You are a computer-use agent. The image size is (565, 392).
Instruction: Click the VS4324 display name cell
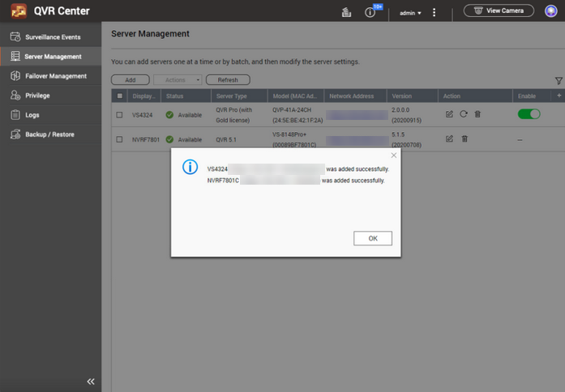[143, 115]
